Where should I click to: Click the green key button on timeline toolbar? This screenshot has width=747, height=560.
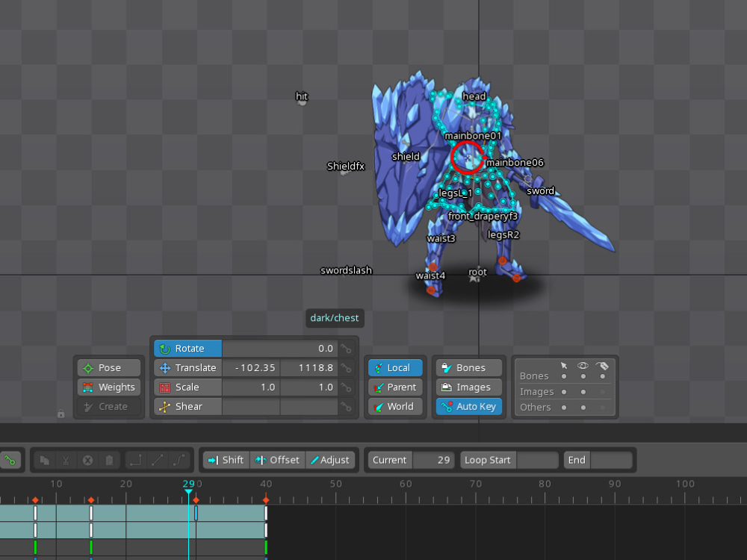point(10,460)
